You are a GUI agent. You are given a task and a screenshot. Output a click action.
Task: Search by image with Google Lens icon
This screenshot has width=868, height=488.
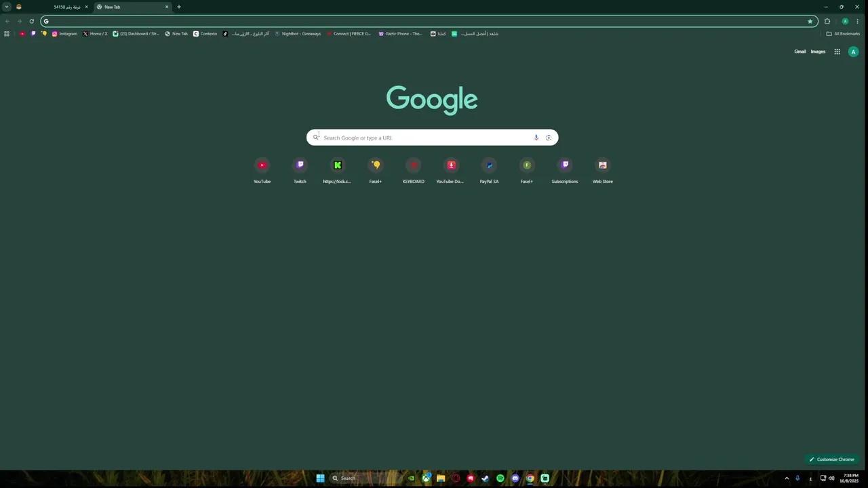[x=549, y=138]
